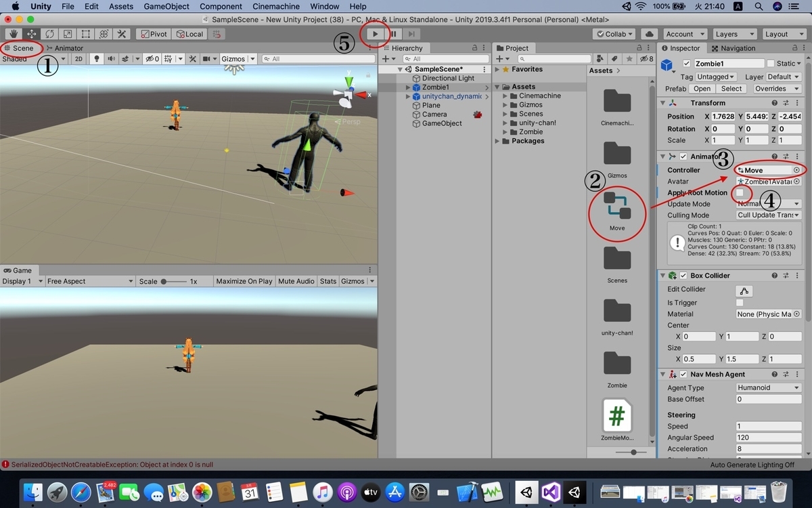Open Box Collider component options menu

[x=797, y=276]
